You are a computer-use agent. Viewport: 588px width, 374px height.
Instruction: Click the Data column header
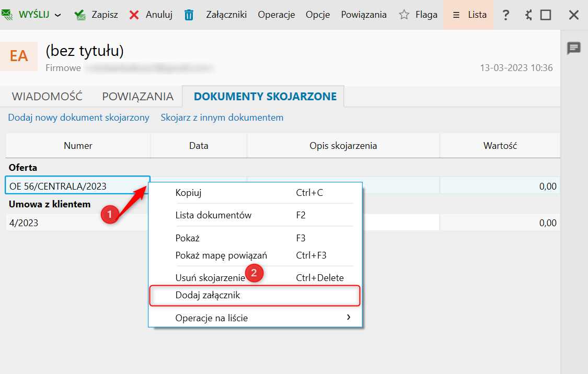coord(199,145)
